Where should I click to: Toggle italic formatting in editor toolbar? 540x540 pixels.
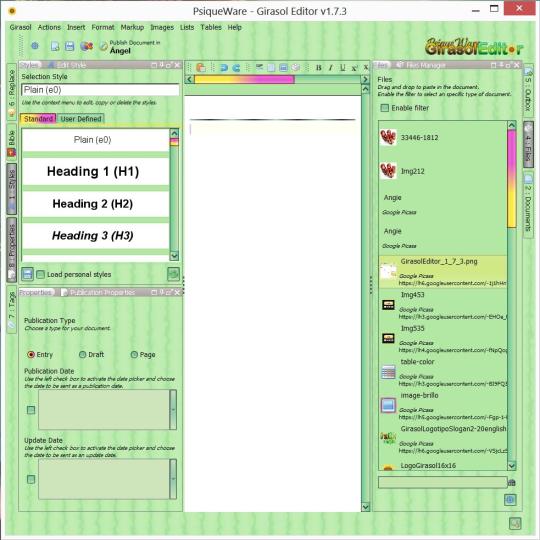(x=331, y=68)
